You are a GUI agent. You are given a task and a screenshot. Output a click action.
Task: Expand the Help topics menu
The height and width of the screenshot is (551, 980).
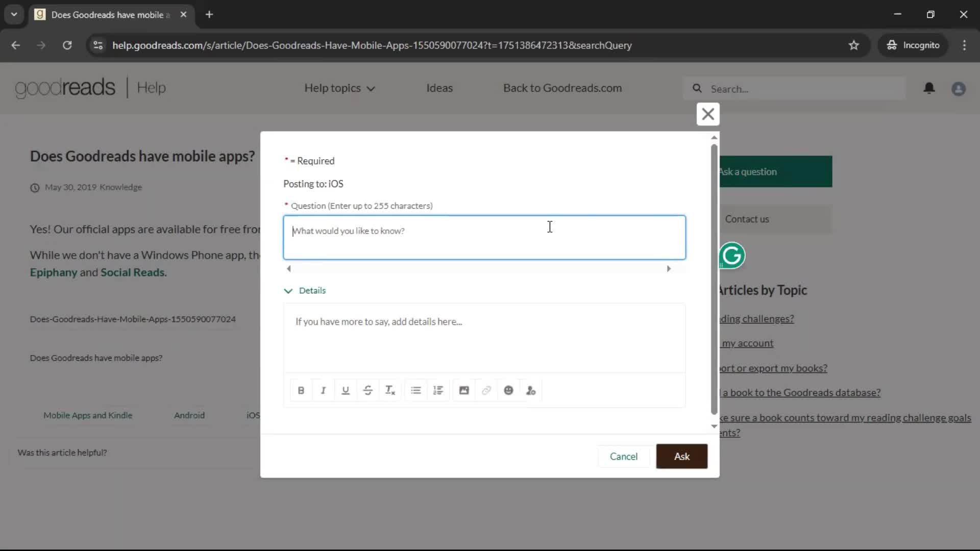pyautogui.click(x=339, y=88)
